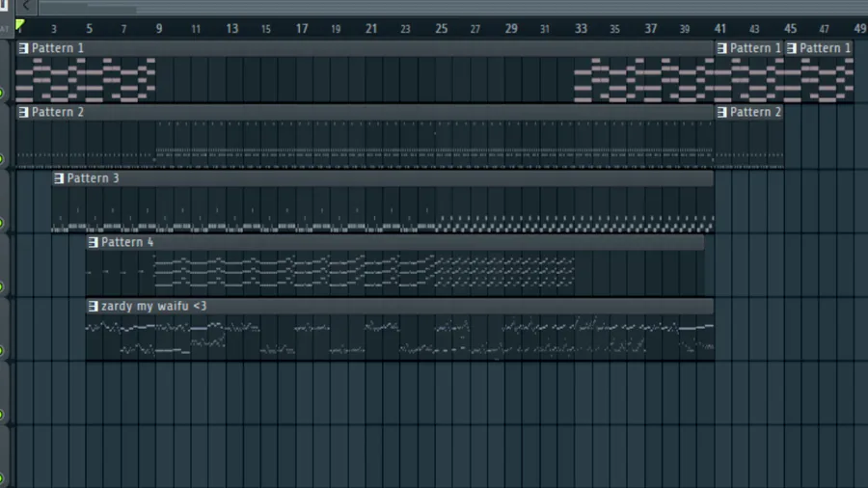Jump to bar 11 on the timeline ruler
868x488 pixels.
coord(196,29)
